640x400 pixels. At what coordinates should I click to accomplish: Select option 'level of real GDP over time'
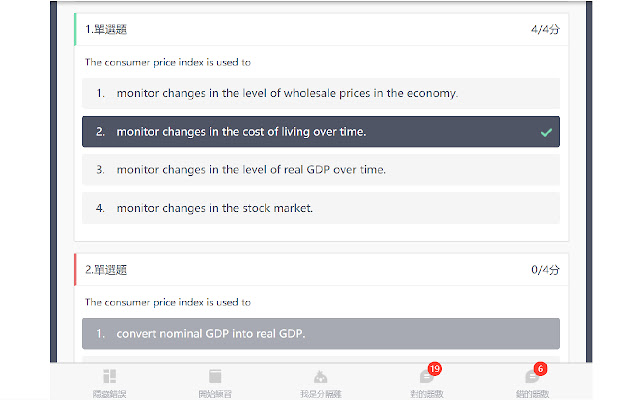[x=251, y=169]
